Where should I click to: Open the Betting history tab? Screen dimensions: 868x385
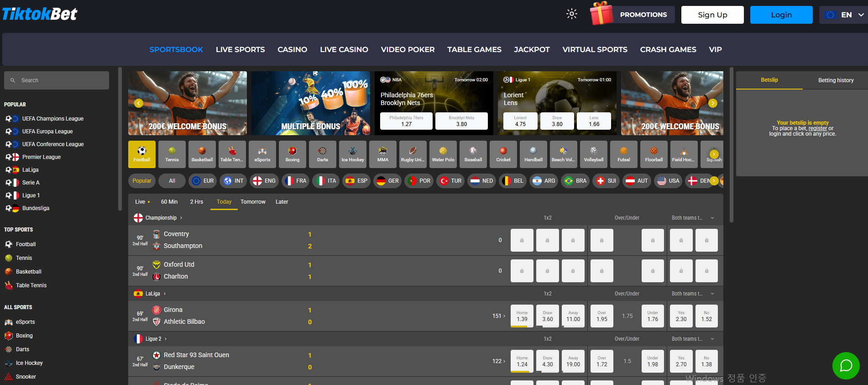point(836,80)
